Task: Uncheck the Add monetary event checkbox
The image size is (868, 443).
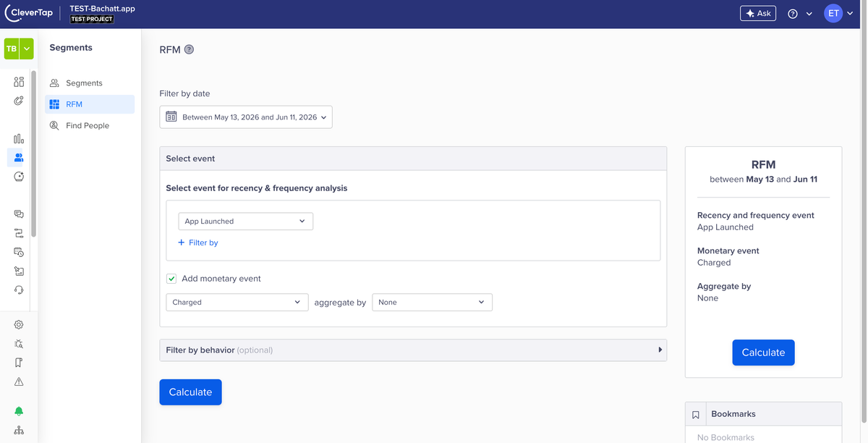Action: tap(171, 279)
